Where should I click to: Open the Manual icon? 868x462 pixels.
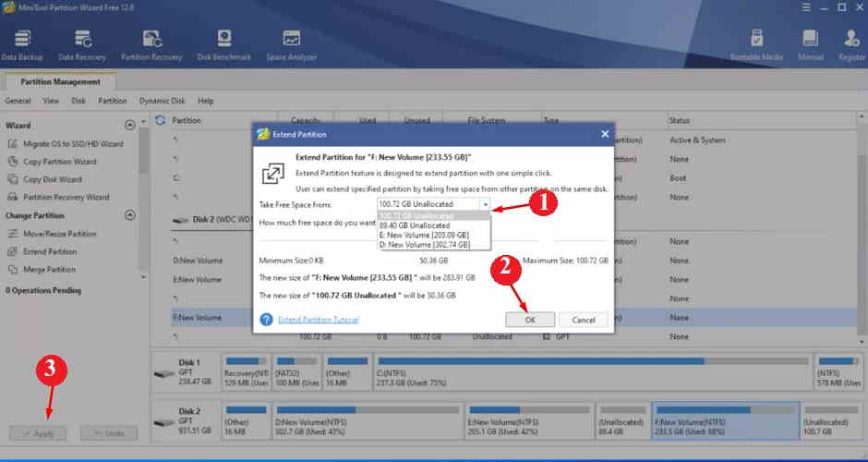click(811, 46)
